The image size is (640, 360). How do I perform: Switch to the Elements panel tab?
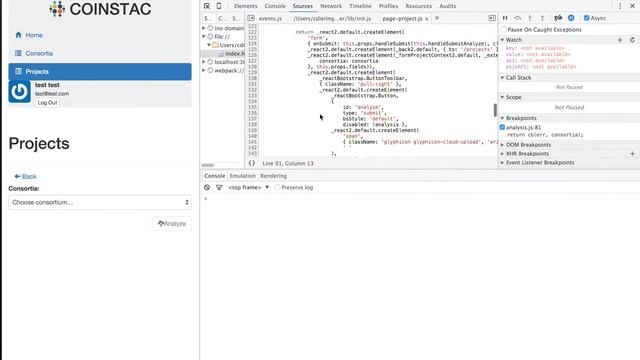point(245,6)
